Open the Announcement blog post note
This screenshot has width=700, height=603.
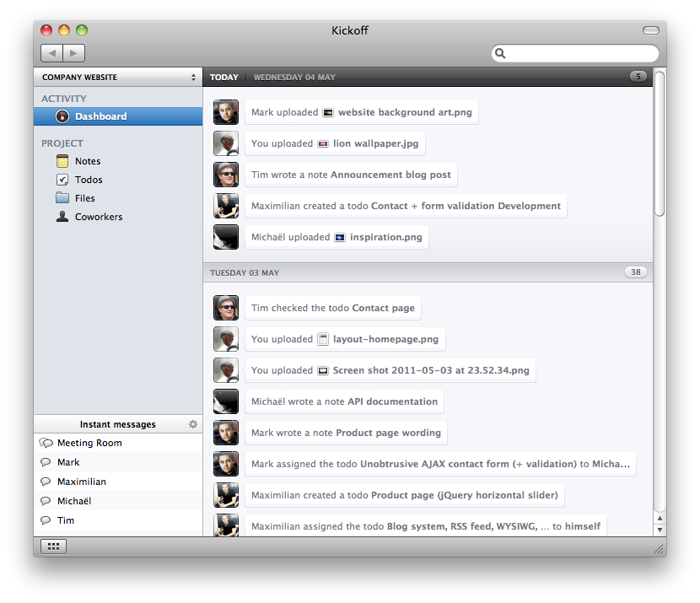(x=351, y=175)
